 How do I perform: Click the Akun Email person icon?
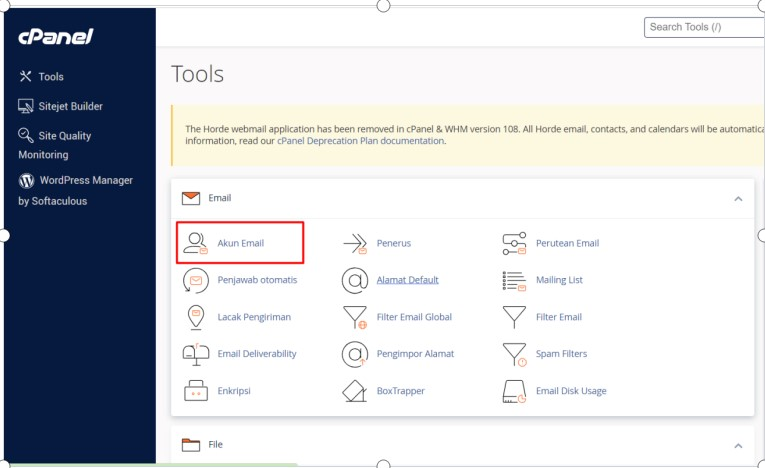(195, 243)
